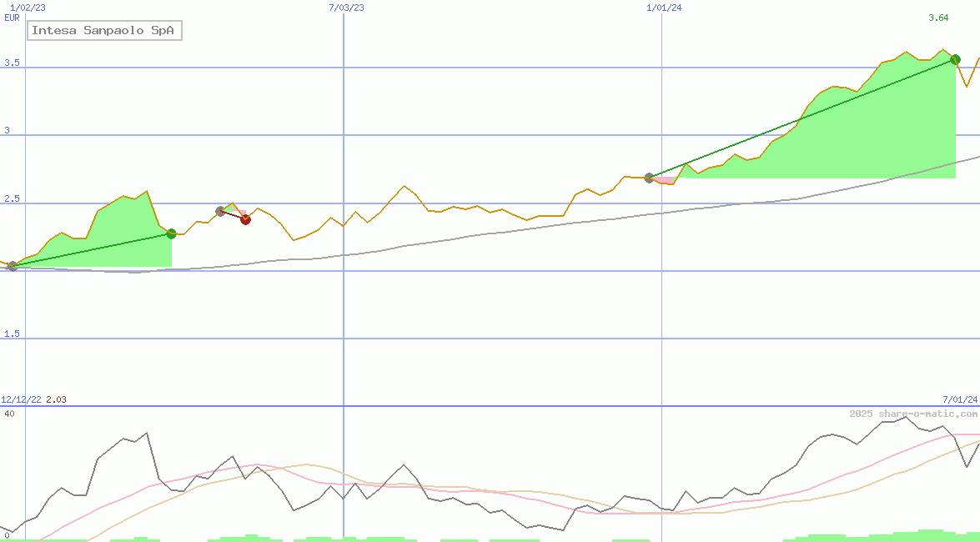Click the small pink shaded loss area
Viewport: 980px width, 542px height.
coord(665,180)
